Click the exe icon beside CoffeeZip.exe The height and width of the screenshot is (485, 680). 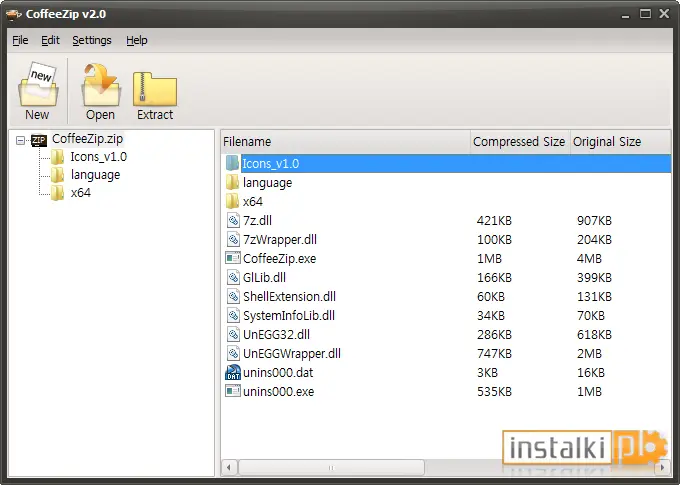tap(233, 258)
